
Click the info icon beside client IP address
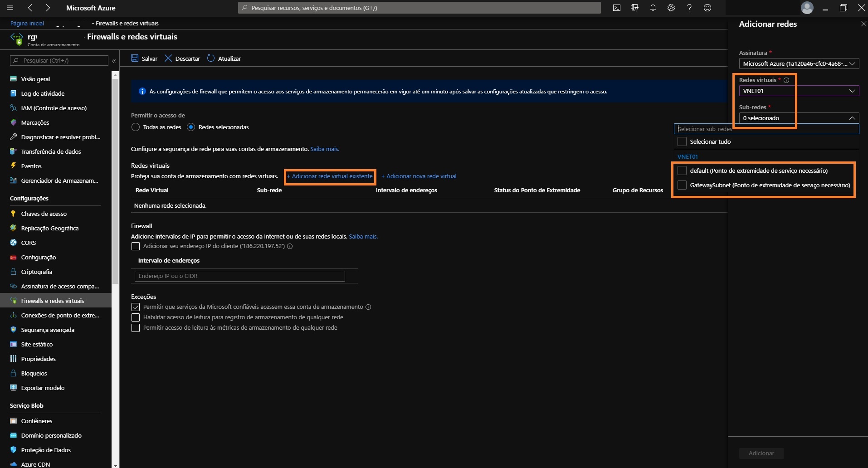[290, 246]
